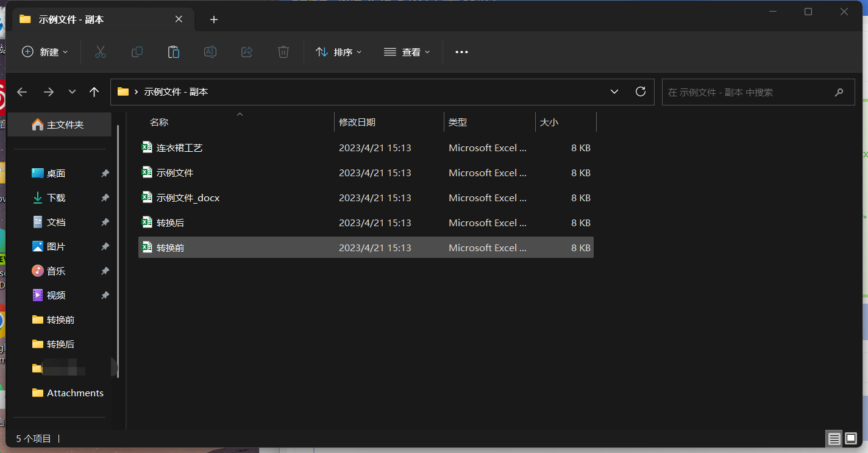Image resolution: width=868 pixels, height=453 pixels.
Task: Expand address bar history dropdown
Action: [x=614, y=92]
